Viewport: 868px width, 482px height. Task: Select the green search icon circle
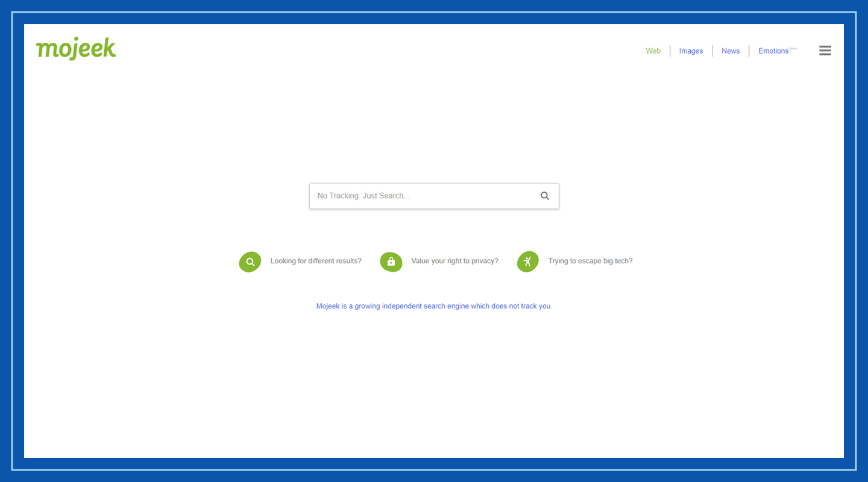(x=250, y=261)
